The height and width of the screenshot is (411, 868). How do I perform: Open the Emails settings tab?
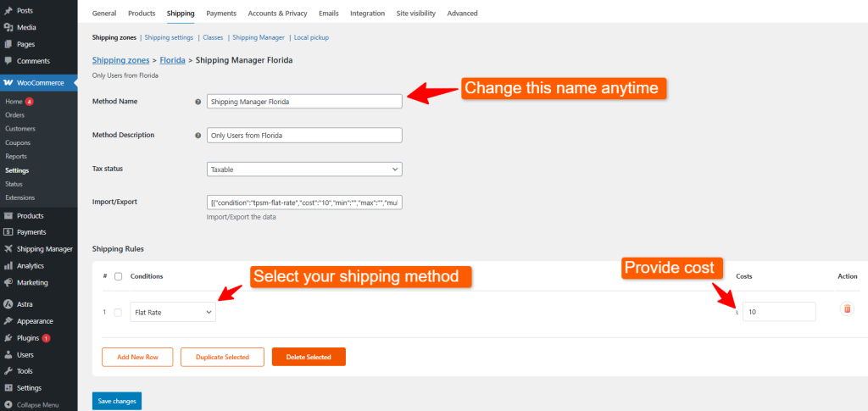(328, 14)
